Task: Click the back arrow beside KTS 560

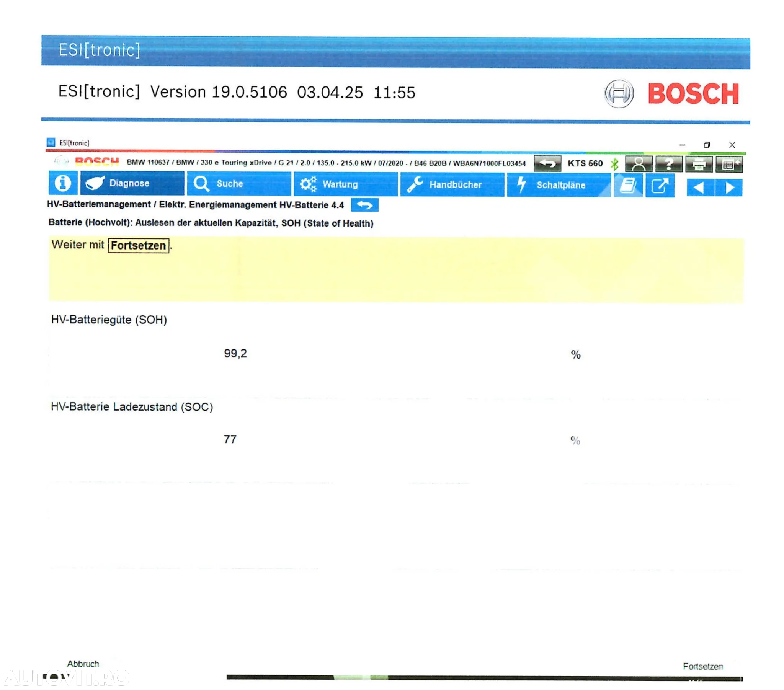Action: click(x=547, y=164)
